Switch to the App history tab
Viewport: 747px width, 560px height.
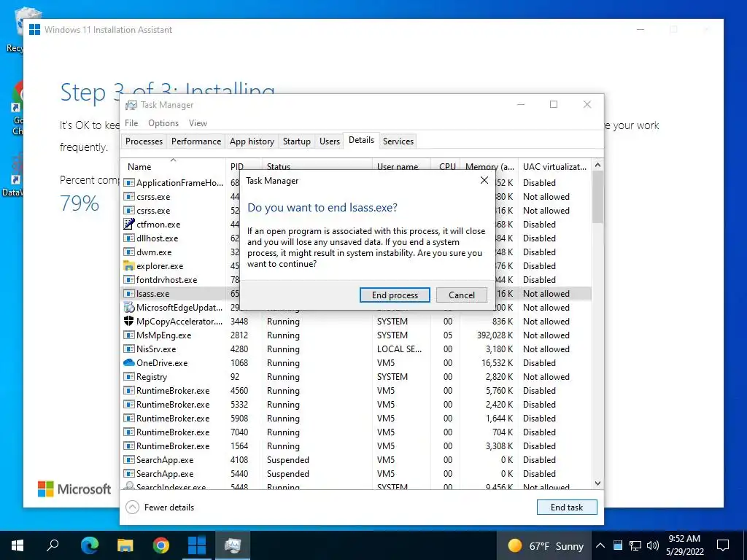[x=252, y=141]
